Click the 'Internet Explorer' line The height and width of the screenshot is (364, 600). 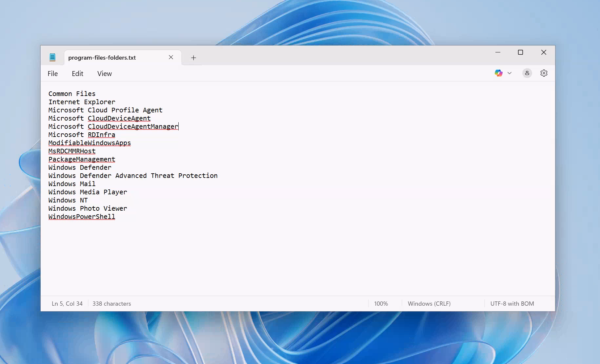(x=82, y=102)
